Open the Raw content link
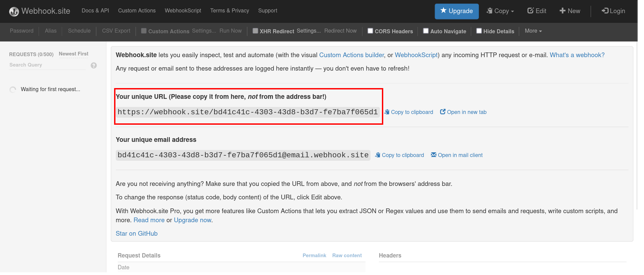644x275 pixels. click(347, 256)
